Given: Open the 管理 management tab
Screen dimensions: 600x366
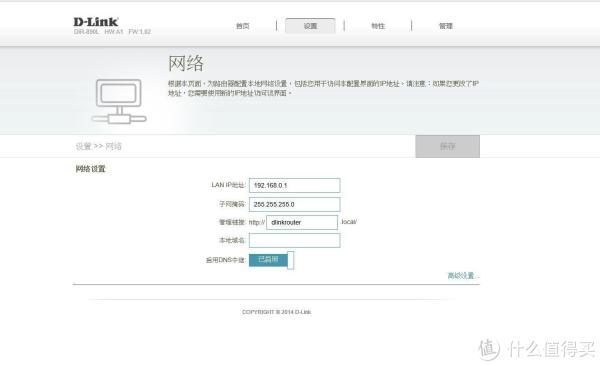Looking at the screenshot, I should (445, 26).
